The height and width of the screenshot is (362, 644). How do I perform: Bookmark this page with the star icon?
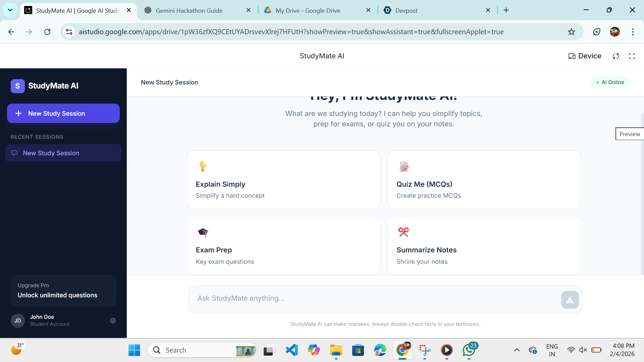pyautogui.click(x=571, y=32)
